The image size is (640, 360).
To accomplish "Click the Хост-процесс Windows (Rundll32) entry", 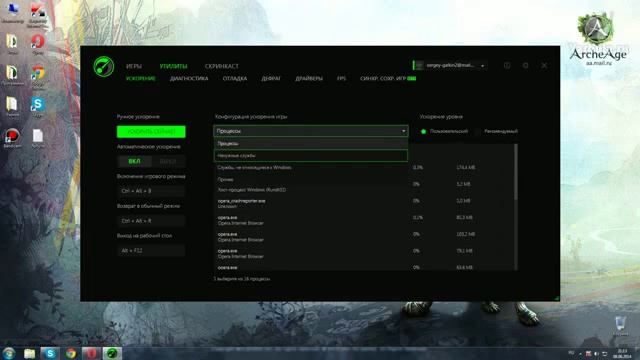I will [x=251, y=190].
